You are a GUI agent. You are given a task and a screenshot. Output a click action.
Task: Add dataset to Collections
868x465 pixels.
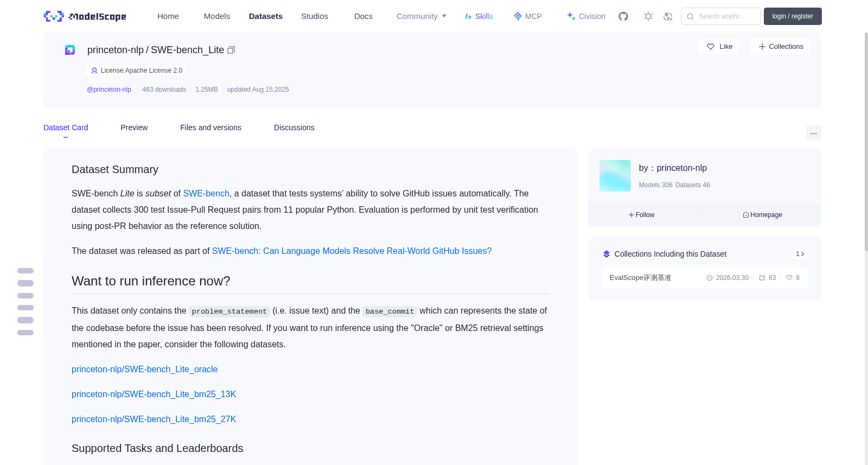click(780, 47)
